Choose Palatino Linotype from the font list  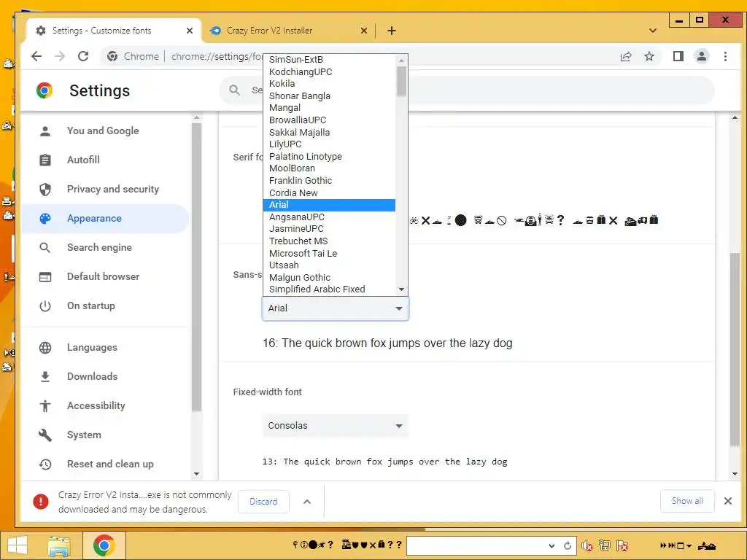(329, 156)
